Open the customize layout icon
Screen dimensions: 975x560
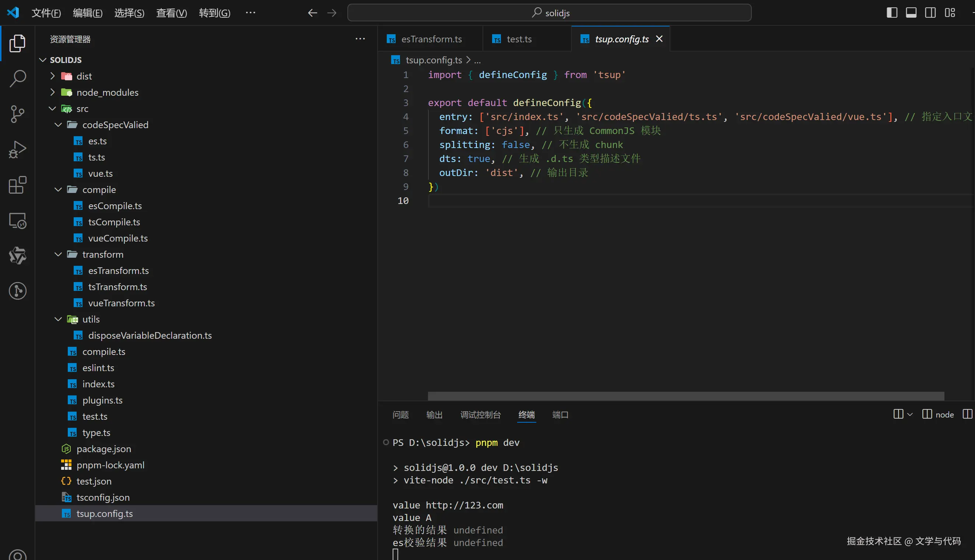point(950,13)
